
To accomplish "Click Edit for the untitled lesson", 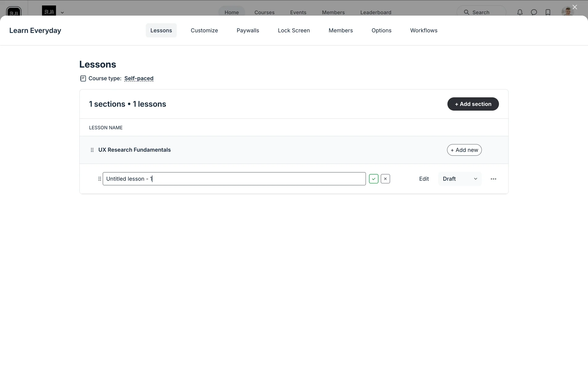I will tap(424, 179).
